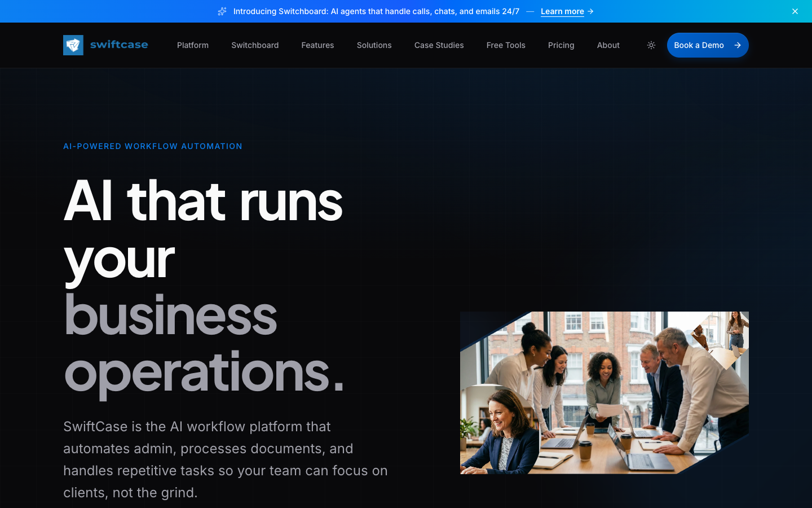This screenshot has width=812, height=508.
Task: Navigate to Case Studies
Action: tap(439, 45)
